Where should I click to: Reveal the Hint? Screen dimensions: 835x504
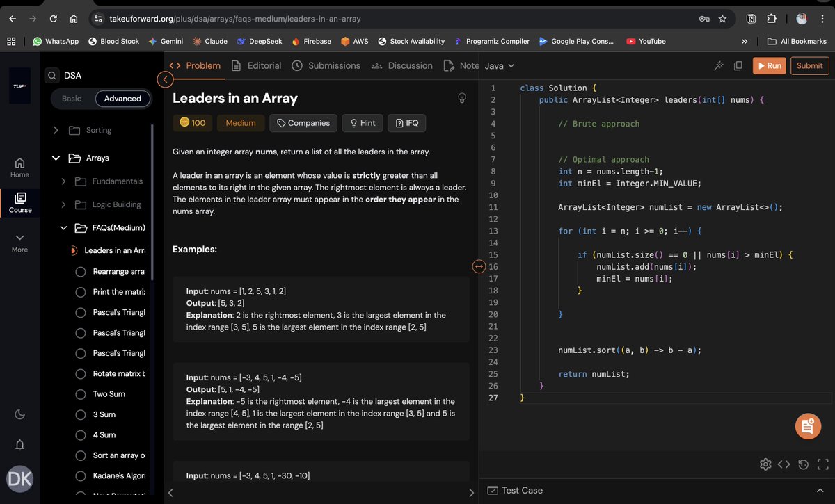coord(363,123)
